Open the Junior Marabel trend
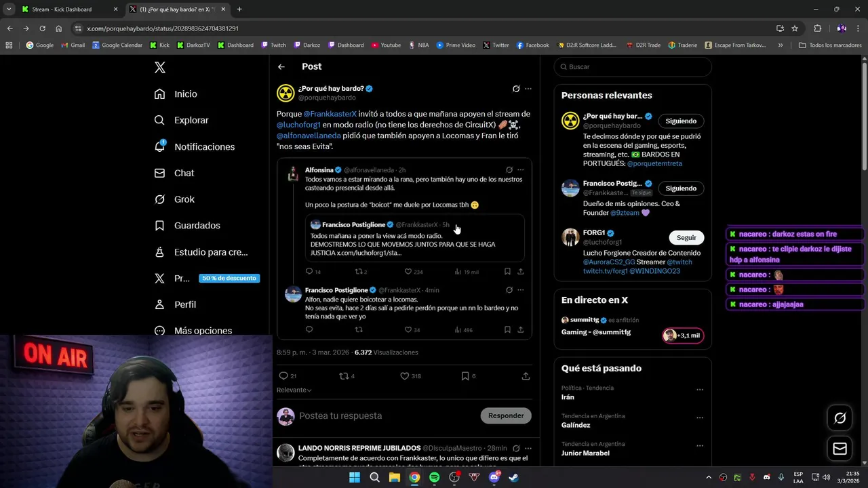 pyautogui.click(x=585, y=453)
